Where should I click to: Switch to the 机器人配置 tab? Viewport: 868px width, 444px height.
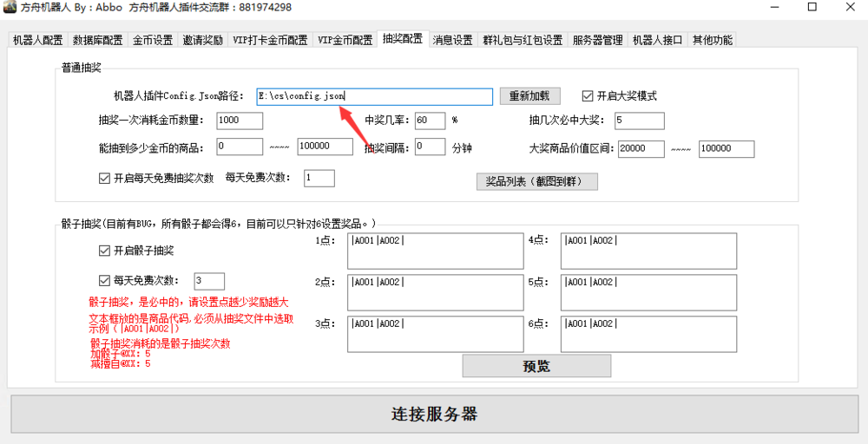(37, 40)
